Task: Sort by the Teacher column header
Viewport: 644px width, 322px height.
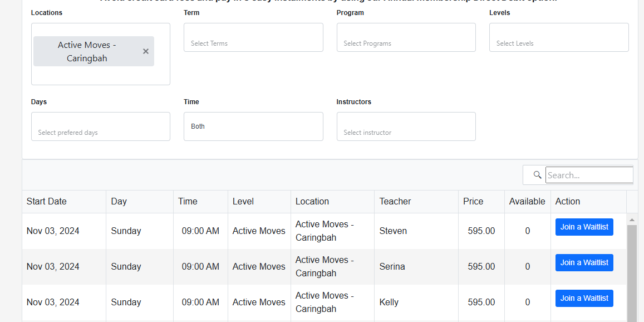Action: tap(416, 202)
